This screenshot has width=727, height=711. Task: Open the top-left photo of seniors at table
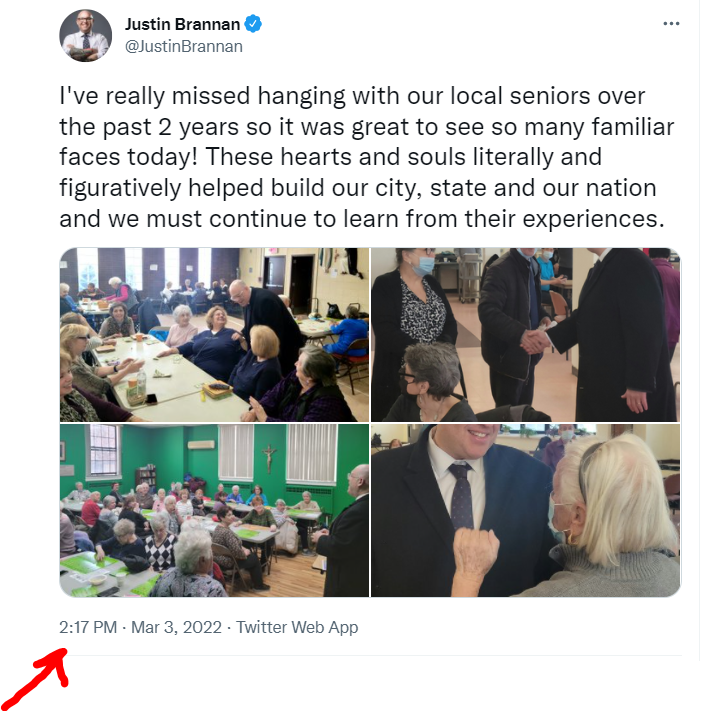click(x=214, y=334)
